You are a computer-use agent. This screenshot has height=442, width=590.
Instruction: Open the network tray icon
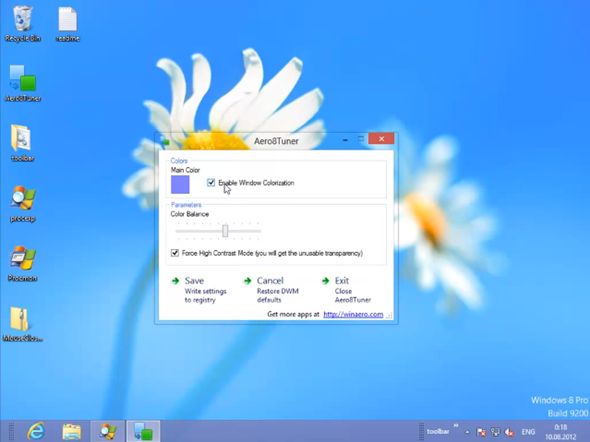coord(495,432)
